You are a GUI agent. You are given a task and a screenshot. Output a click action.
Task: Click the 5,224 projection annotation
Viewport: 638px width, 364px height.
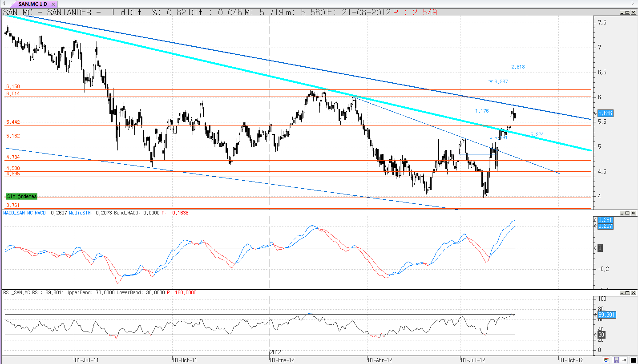[x=537, y=134]
